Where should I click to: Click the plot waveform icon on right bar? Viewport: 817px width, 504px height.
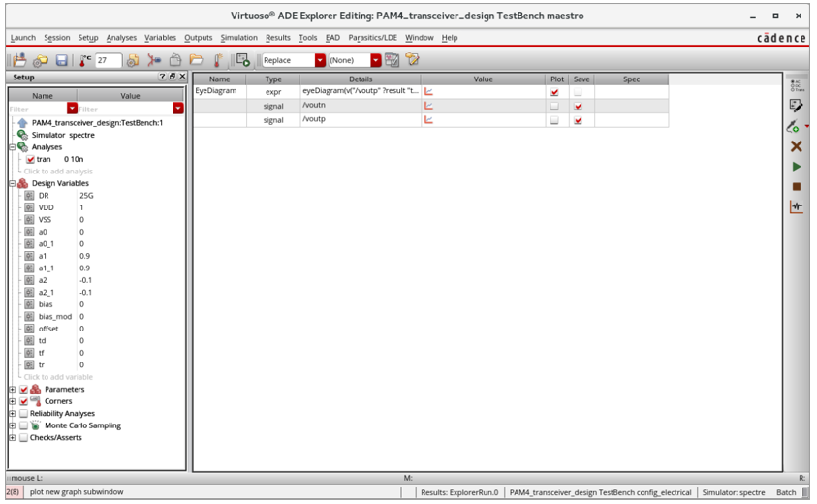coord(796,206)
